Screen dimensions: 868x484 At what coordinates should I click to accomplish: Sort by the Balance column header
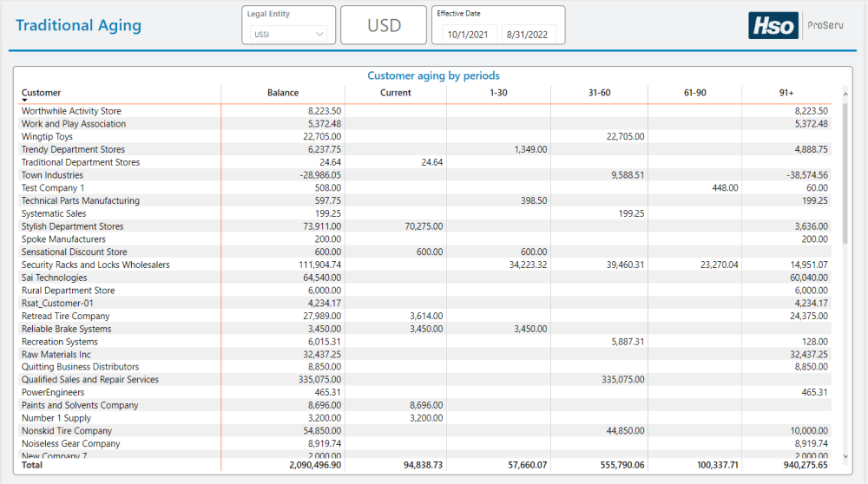[283, 93]
